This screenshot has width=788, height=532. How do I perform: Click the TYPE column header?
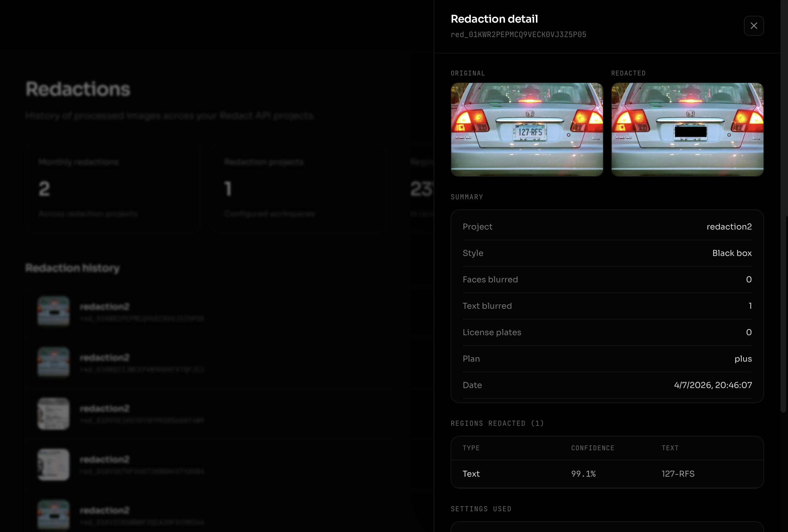point(471,448)
